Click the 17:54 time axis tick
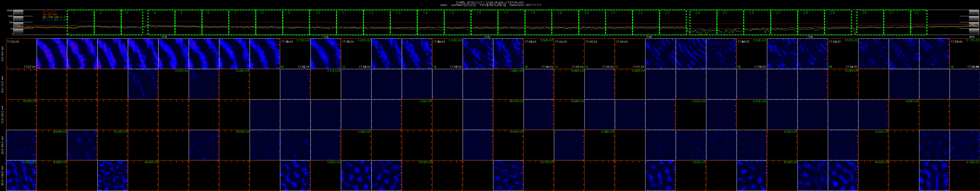This screenshot has height=191, width=980. coord(811,37)
